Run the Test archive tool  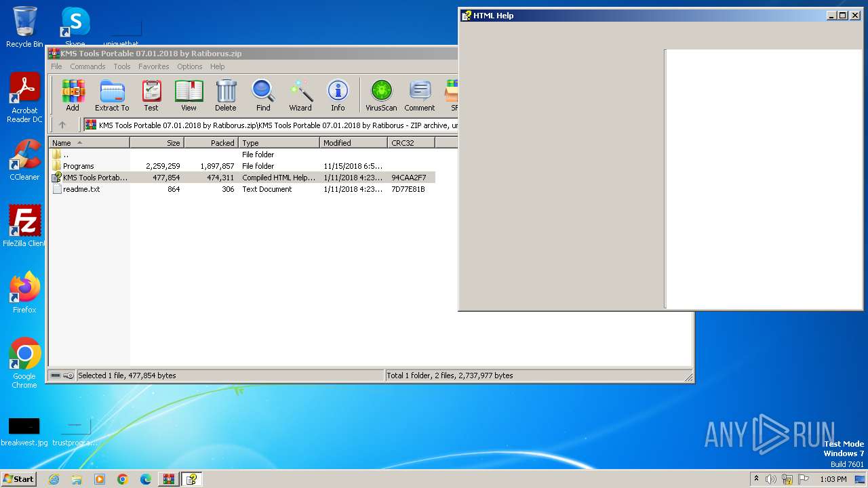[151, 95]
